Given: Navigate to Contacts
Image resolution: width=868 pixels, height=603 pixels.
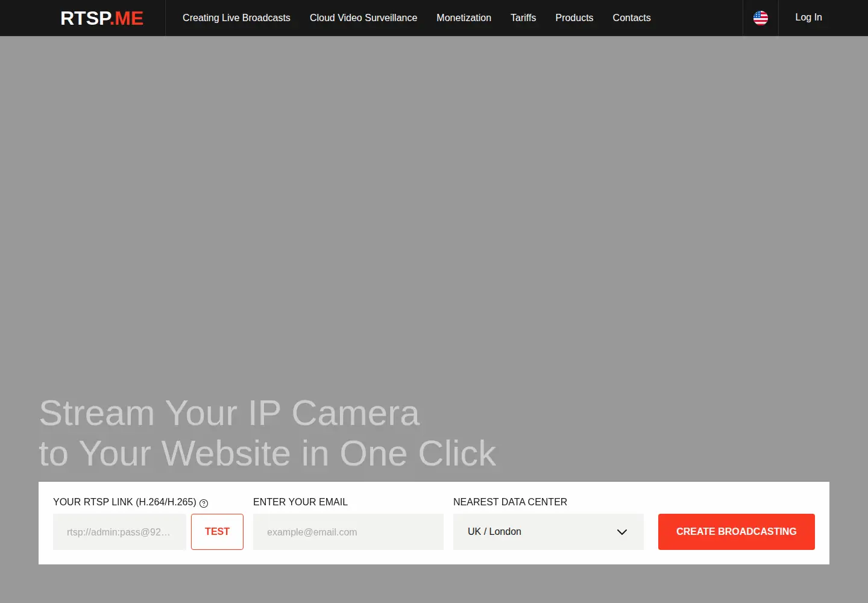Looking at the screenshot, I should point(632,18).
